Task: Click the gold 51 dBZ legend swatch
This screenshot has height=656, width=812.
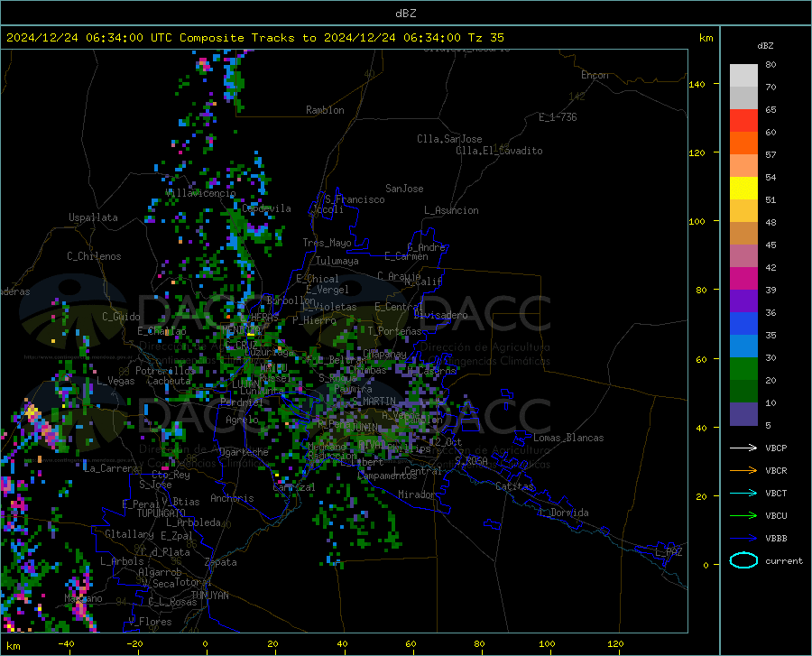Action: click(743, 211)
